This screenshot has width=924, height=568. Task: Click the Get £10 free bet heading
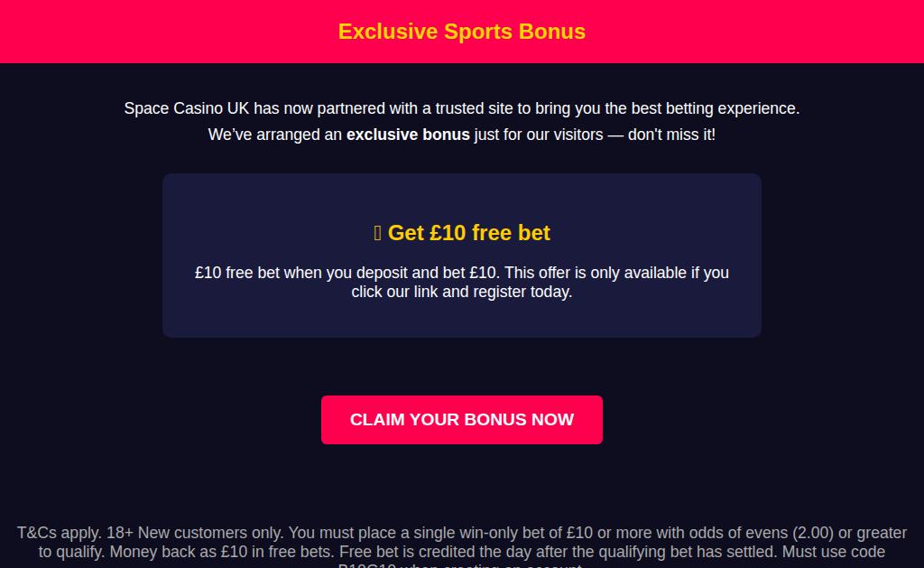(468, 233)
